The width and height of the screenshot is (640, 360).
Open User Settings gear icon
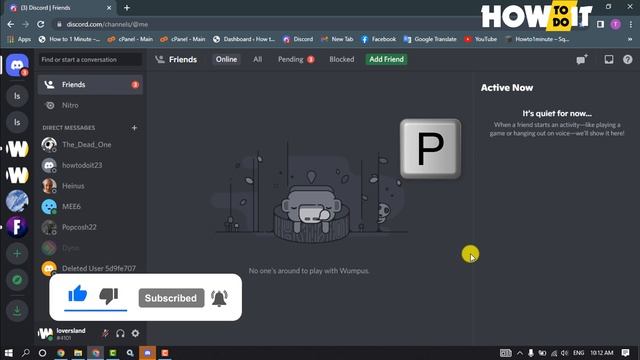click(135, 333)
